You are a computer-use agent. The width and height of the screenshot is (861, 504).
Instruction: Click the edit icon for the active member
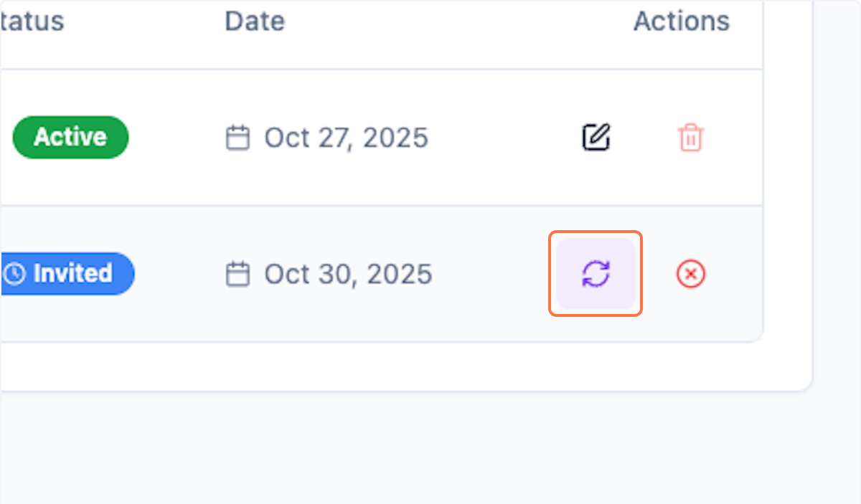click(596, 137)
